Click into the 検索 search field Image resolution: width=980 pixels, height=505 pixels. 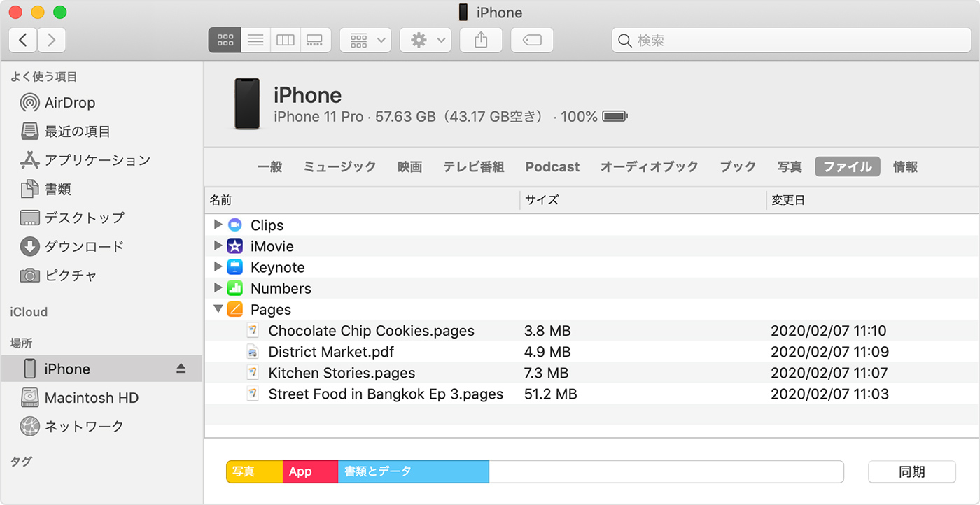coord(791,41)
